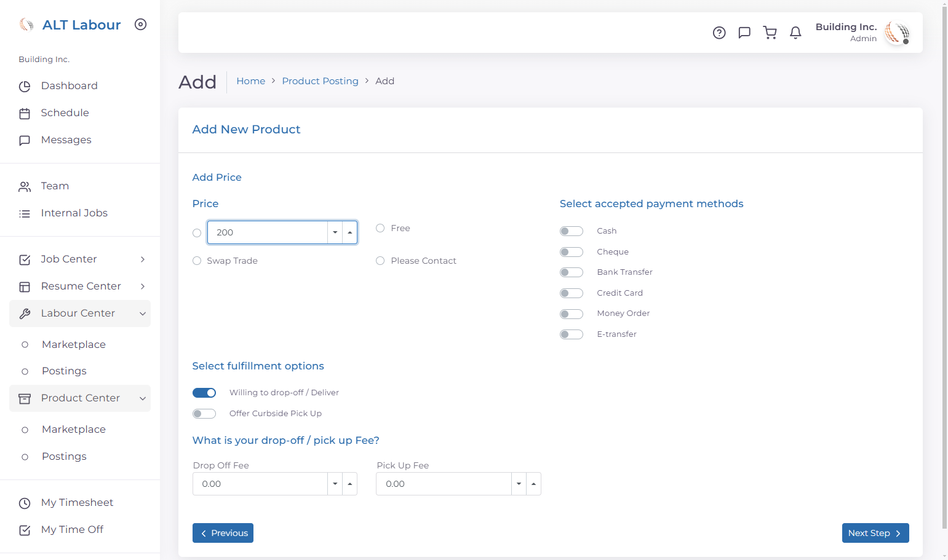Open the help question mark icon

[719, 33]
